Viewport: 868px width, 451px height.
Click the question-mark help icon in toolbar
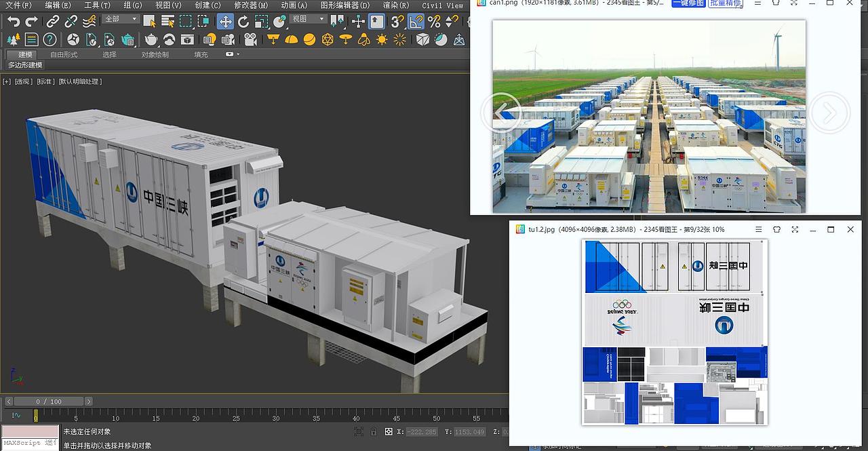tap(49, 39)
